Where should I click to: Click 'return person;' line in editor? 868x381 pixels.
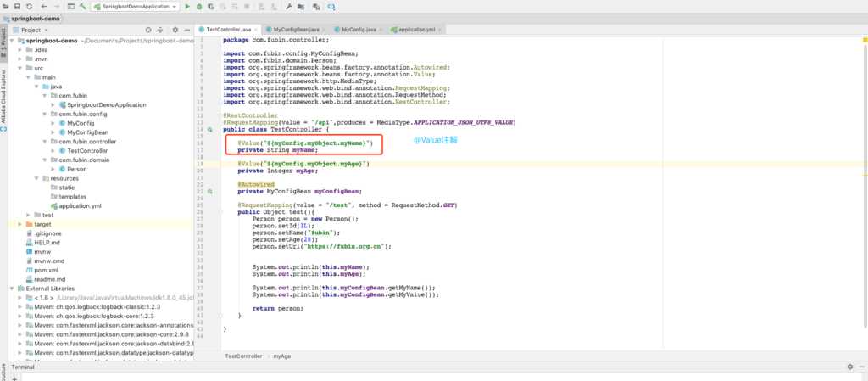(x=278, y=308)
